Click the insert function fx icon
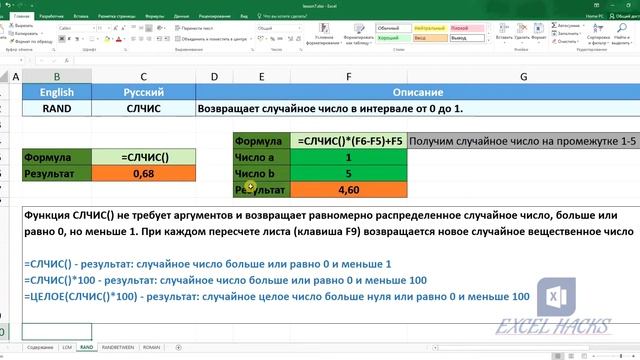 tap(67, 60)
